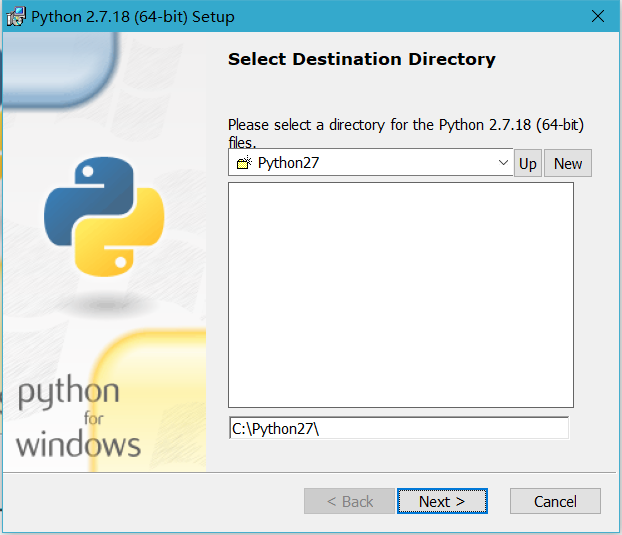Click the folder icon beside Python27
The width and height of the screenshot is (622, 535).
click(x=244, y=163)
